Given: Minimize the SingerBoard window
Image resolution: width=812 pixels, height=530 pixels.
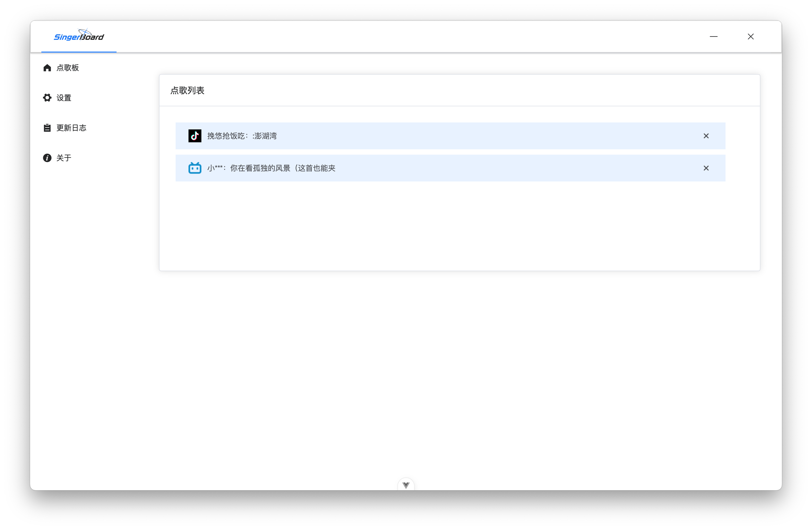Looking at the screenshot, I should pyautogui.click(x=714, y=37).
